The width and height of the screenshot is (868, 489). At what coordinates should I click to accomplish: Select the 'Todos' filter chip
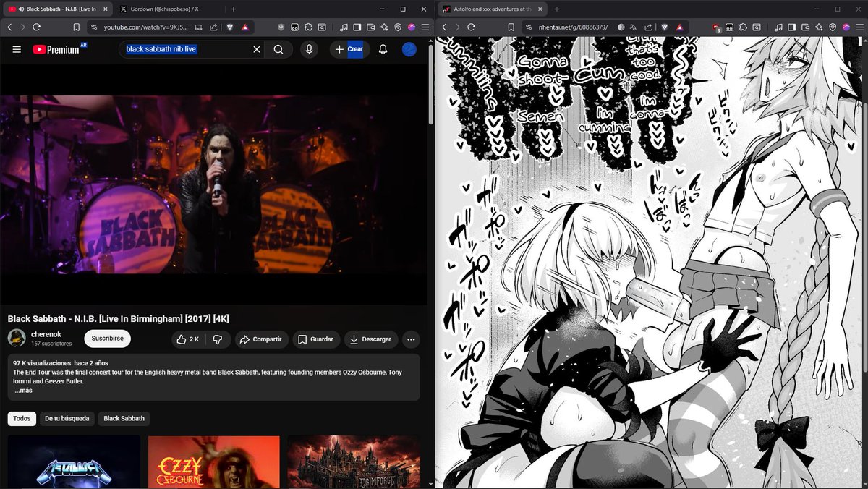coord(22,418)
